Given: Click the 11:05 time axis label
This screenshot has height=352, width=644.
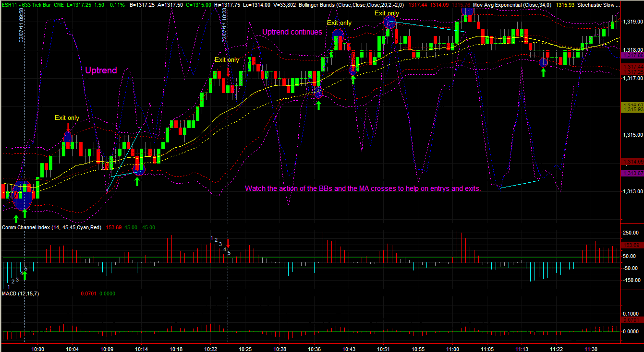Looking at the screenshot, I should click(488, 349).
